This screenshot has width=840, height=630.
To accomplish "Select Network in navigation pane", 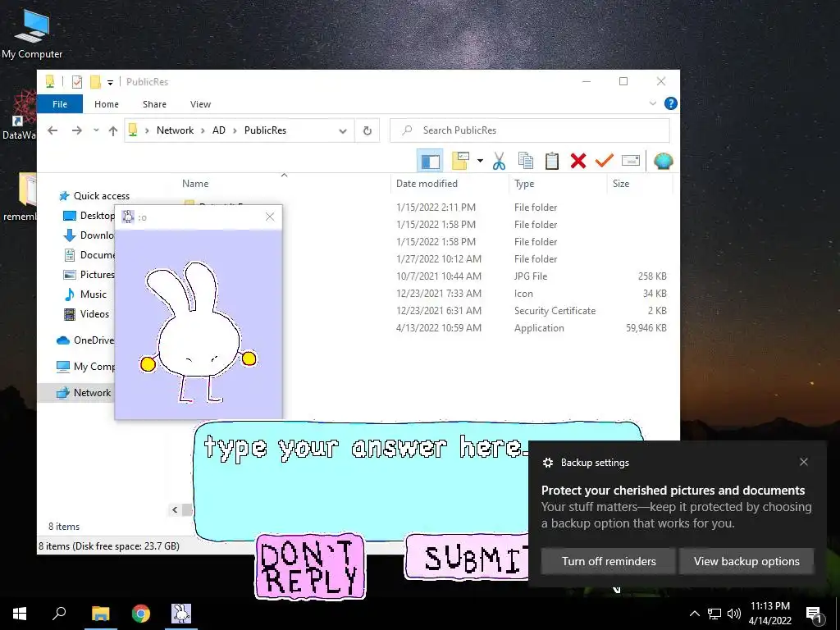I will point(75,393).
